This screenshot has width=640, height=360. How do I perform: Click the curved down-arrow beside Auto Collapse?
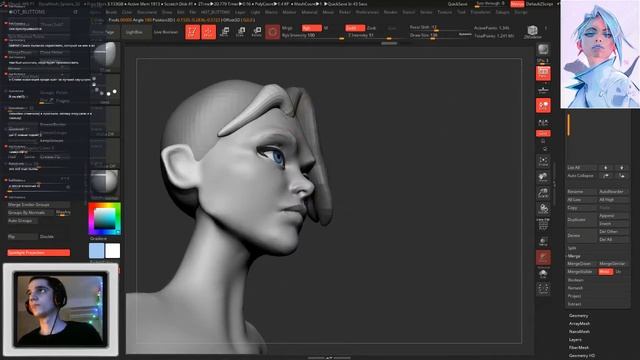[622, 176]
